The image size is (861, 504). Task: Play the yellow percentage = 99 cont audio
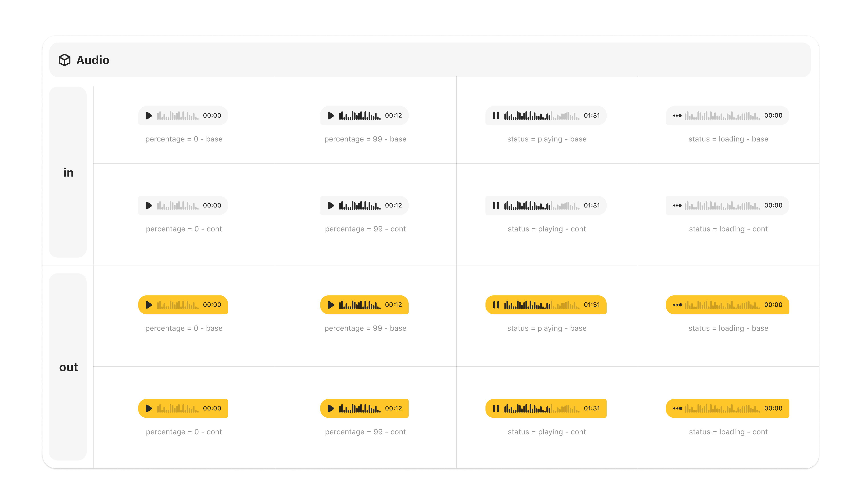331,408
